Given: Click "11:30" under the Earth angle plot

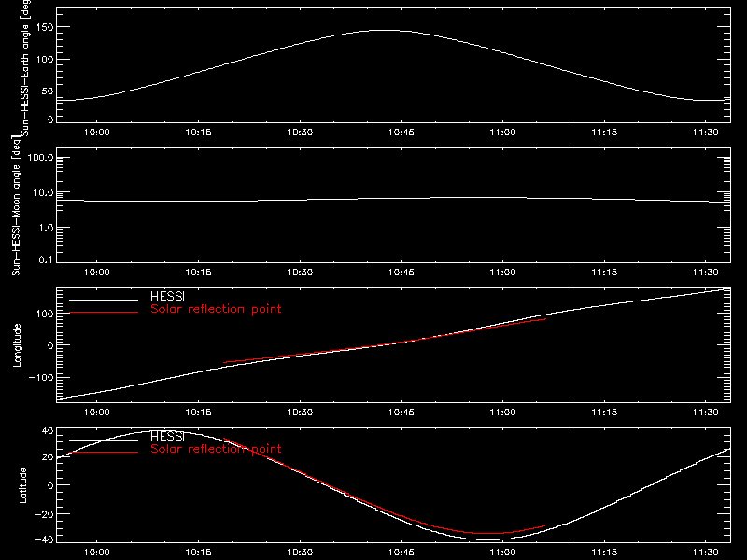Looking at the screenshot, I should (x=706, y=133).
